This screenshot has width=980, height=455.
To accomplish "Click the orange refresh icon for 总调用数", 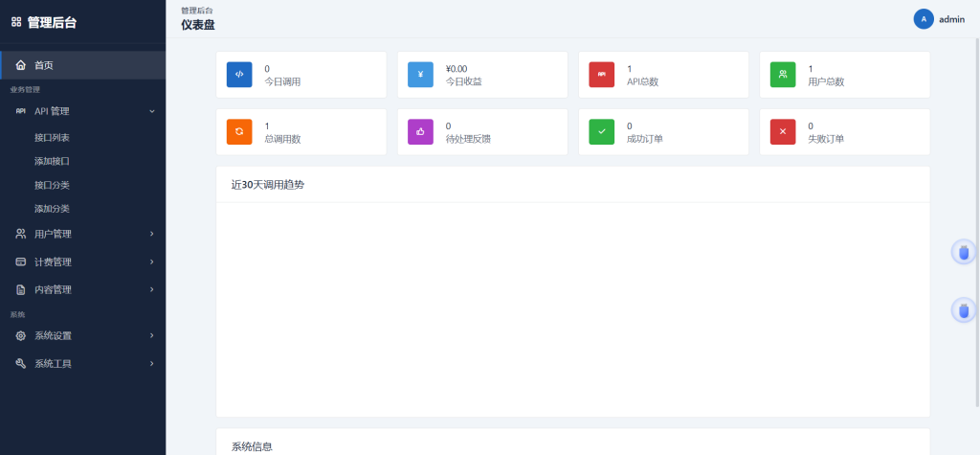I will pos(239,132).
